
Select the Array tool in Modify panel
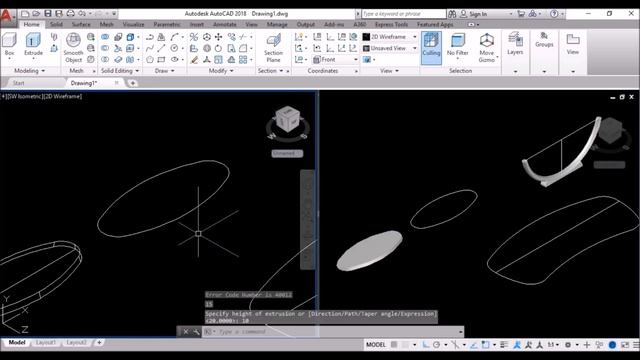tap(243, 60)
